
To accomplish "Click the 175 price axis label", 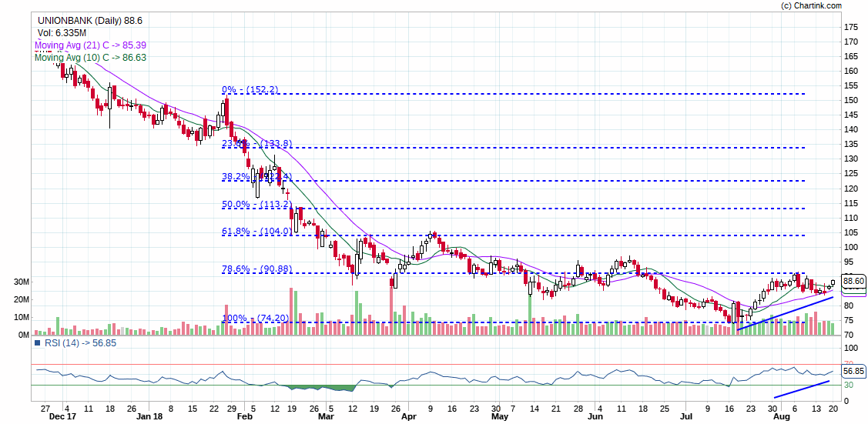I will coord(850,27).
